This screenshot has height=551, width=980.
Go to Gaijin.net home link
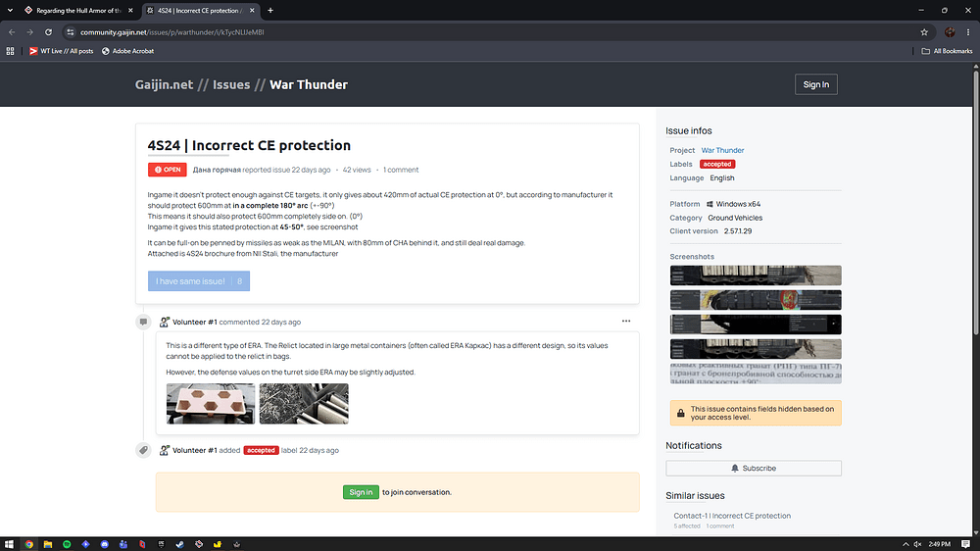click(164, 84)
